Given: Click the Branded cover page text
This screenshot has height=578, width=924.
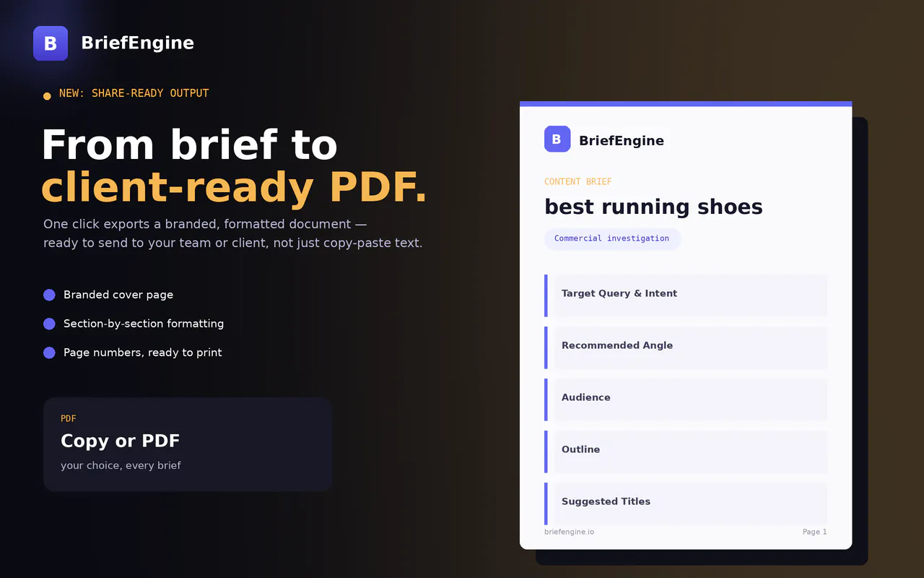Looking at the screenshot, I should pyautogui.click(x=118, y=295).
